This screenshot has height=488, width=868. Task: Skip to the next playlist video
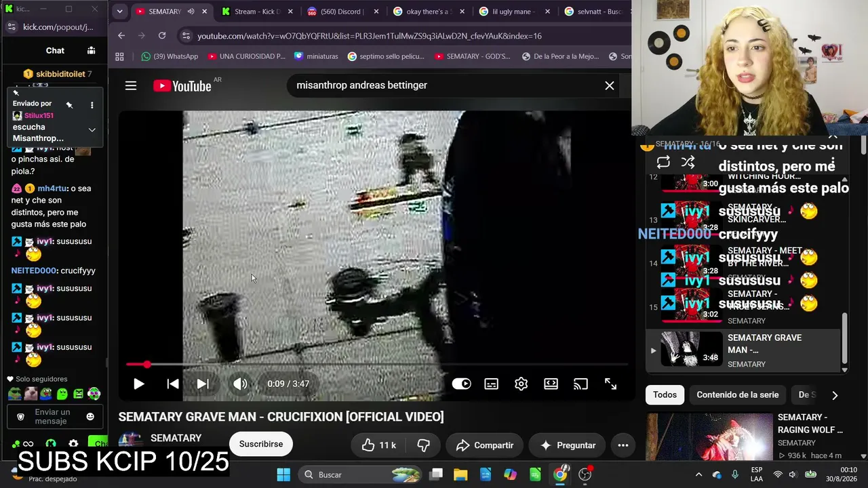[203, 384]
